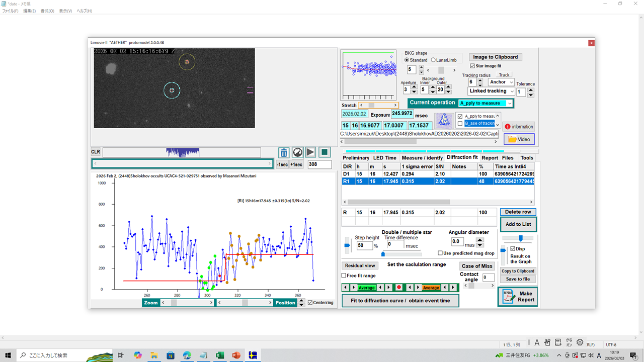
Task: Check Use predicted mag drop
Action: click(440, 253)
